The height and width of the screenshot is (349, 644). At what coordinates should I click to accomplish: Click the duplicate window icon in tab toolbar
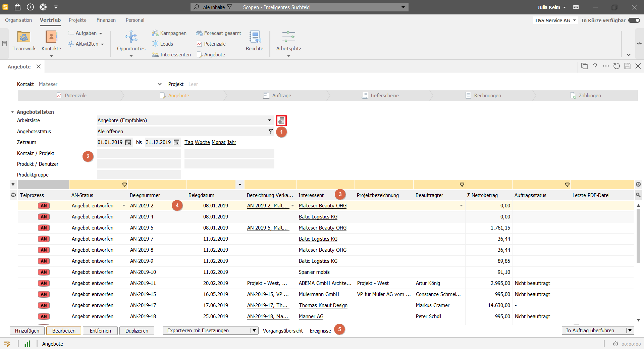(584, 66)
